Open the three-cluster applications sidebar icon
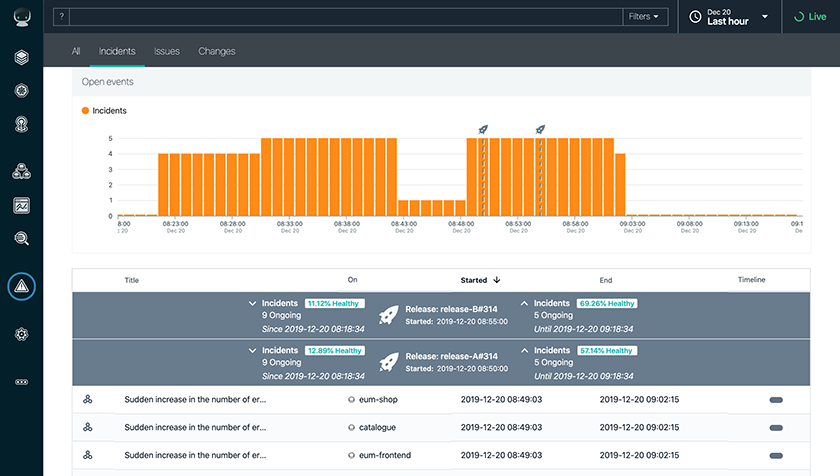Image resolution: width=840 pixels, height=476 pixels. tap(21, 171)
